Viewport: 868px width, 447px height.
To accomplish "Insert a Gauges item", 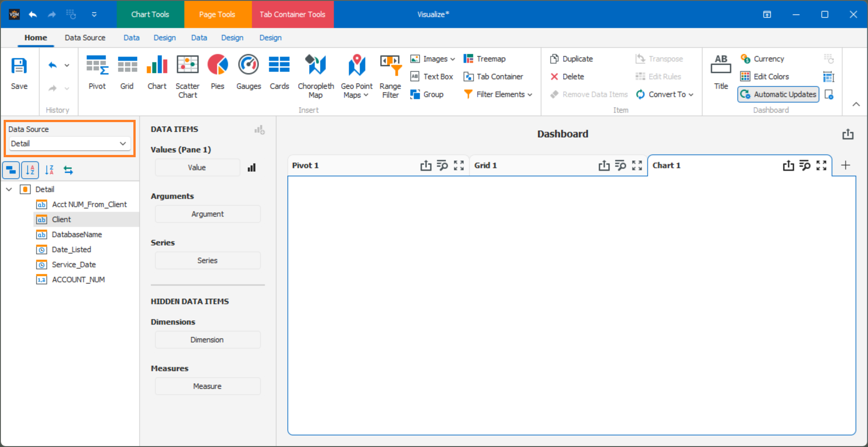I will pyautogui.click(x=248, y=73).
